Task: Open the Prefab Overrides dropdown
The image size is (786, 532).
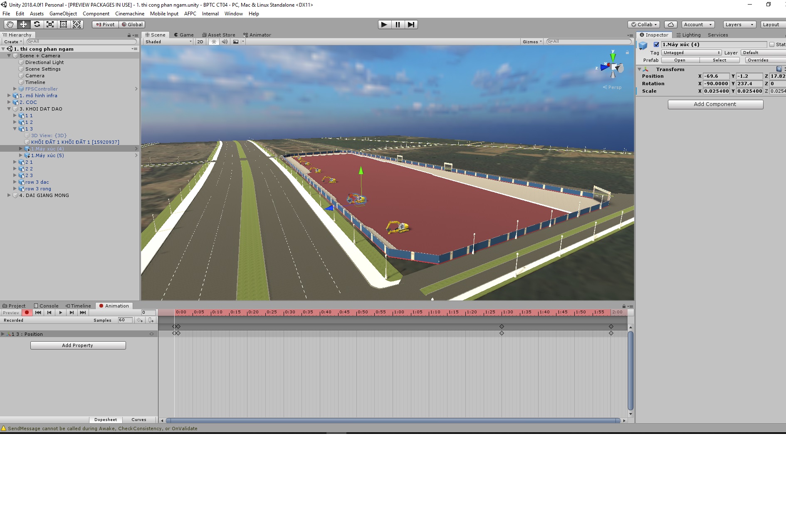Action: [765, 60]
